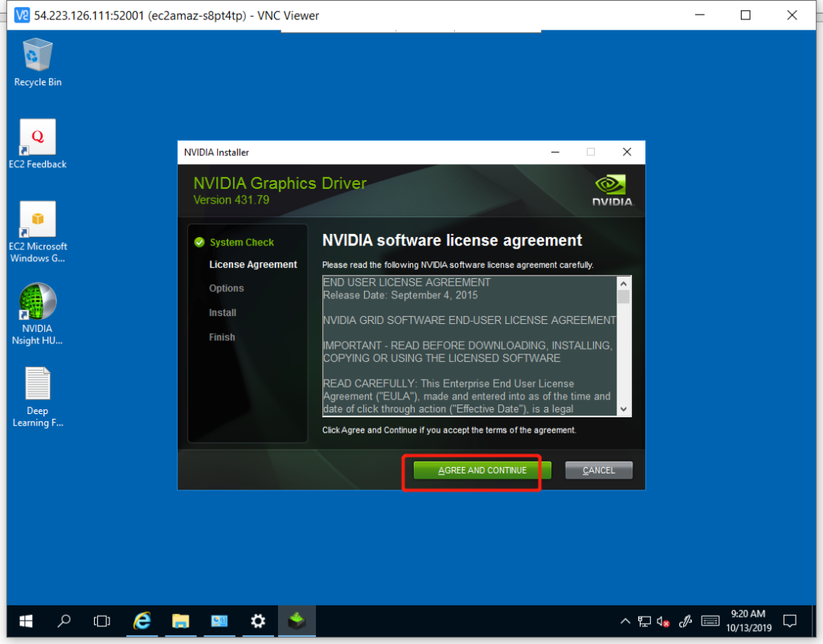
Task: Open Task View from the taskbar
Action: (x=102, y=621)
